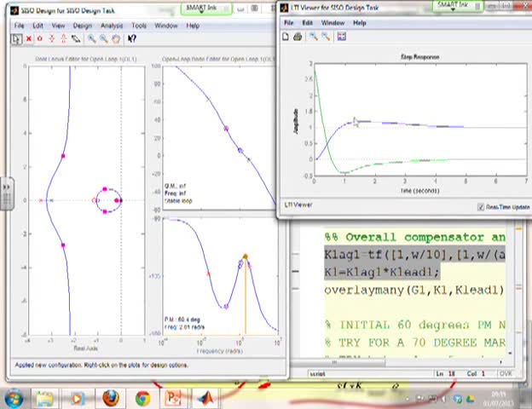Image resolution: width=532 pixels, height=409 pixels.
Task: Click the zoom in magnifier in SISO Design toolbar
Action: (x=91, y=38)
